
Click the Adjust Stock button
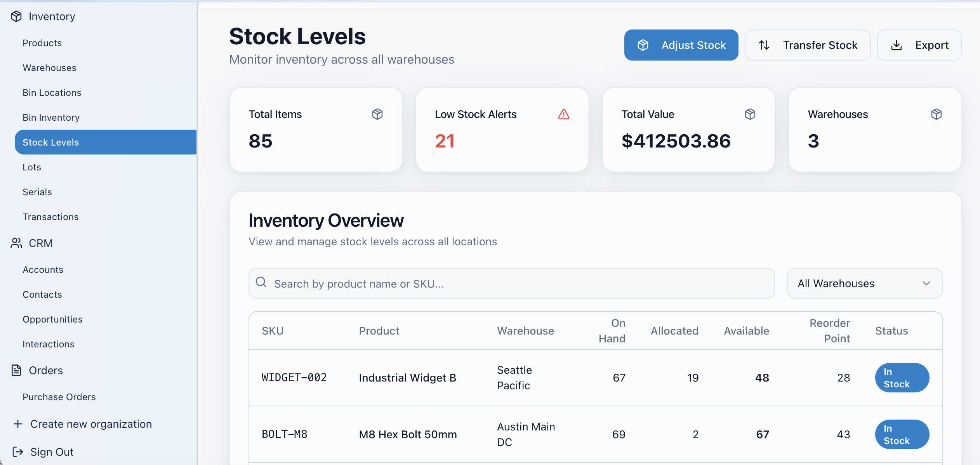(x=681, y=45)
